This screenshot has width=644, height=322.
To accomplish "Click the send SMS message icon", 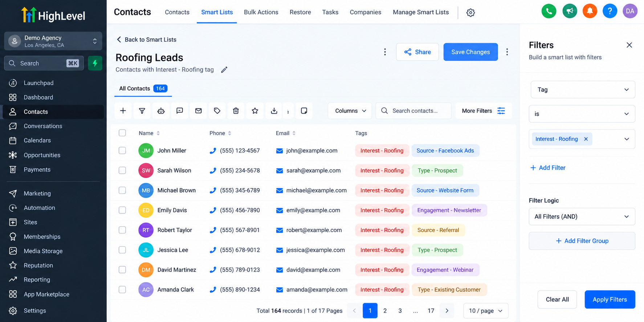I will (x=180, y=111).
